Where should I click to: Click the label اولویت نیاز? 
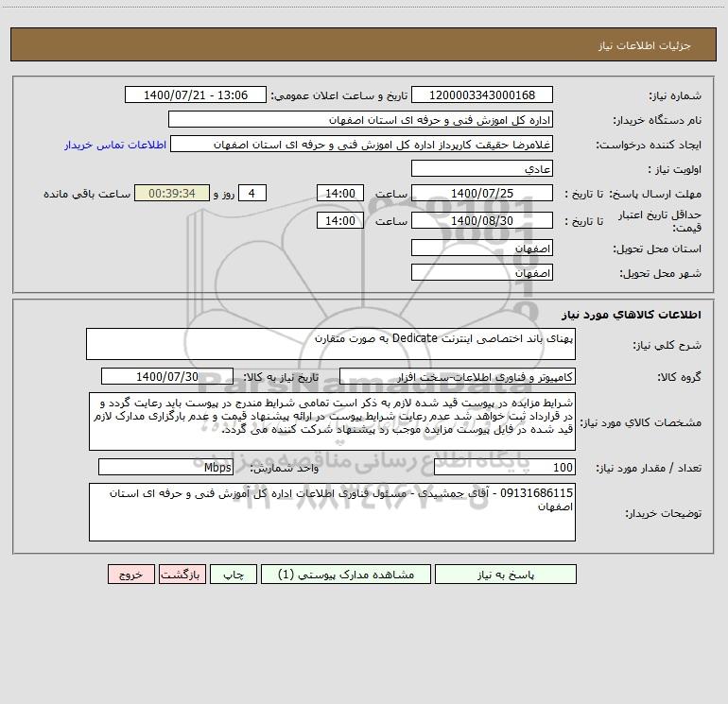(x=675, y=170)
